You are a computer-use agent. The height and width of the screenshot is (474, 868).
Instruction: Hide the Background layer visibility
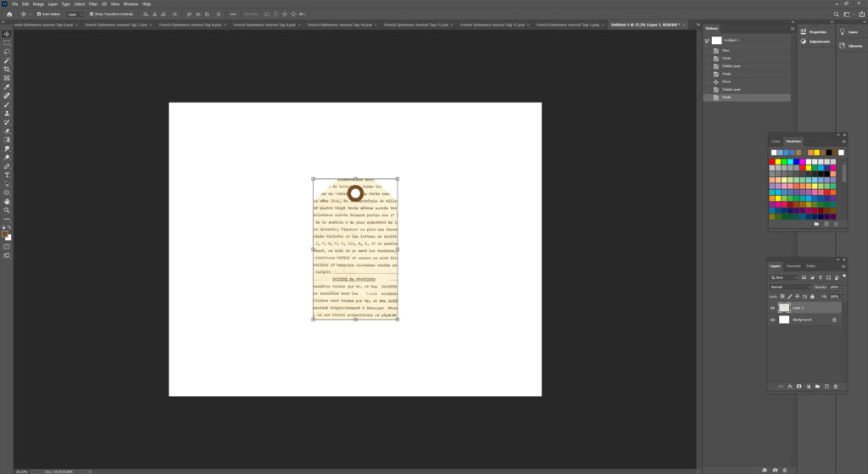point(772,320)
